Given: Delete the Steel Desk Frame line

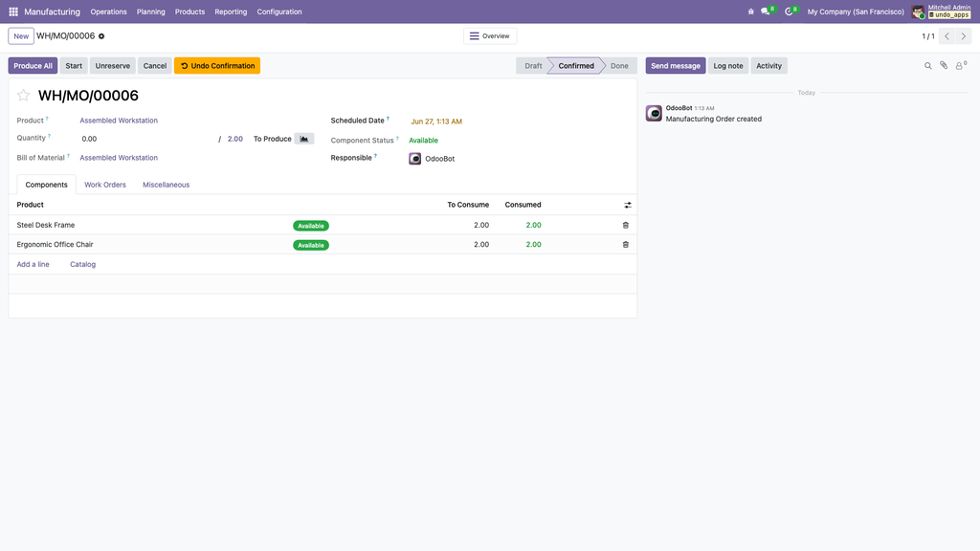Looking at the screenshot, I should [626, 226].
